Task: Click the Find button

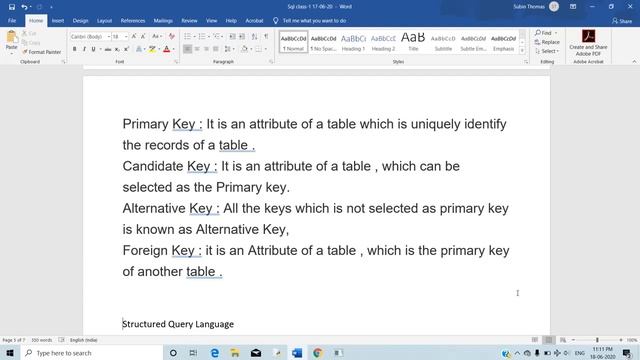Action: pos(544,33)
